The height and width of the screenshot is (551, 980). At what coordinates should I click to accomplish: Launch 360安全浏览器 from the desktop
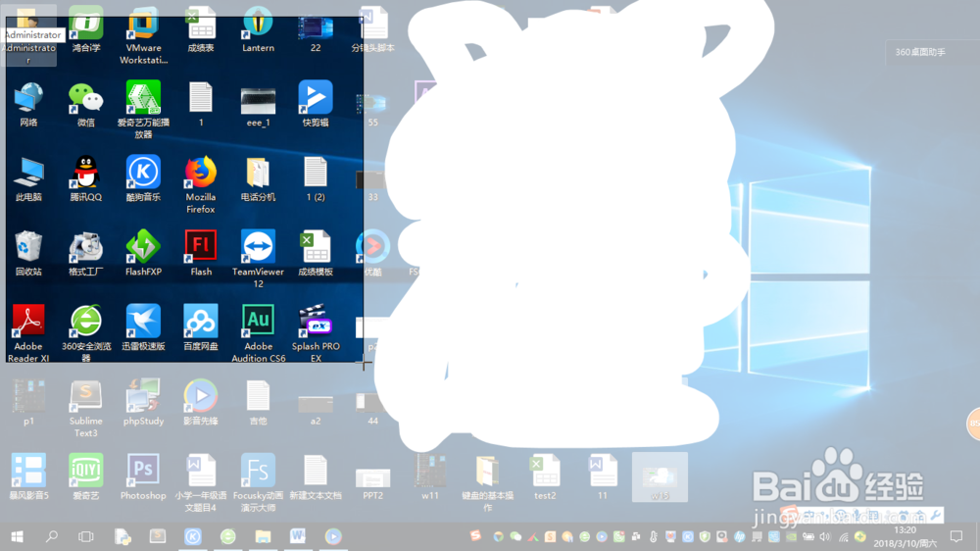(x=85, y=333)
